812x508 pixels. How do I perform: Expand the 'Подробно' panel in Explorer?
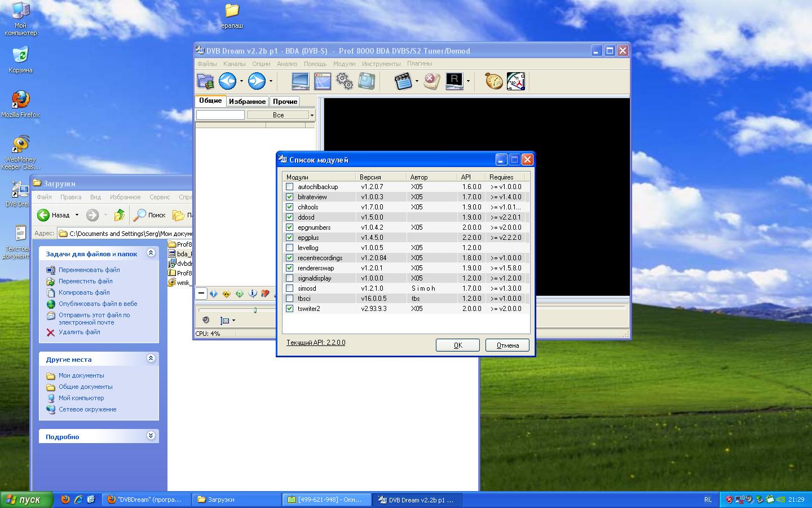151,436
